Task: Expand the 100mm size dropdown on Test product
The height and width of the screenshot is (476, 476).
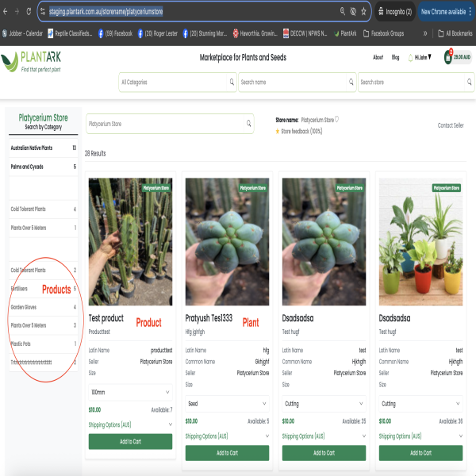Action: tap(130, 392)
